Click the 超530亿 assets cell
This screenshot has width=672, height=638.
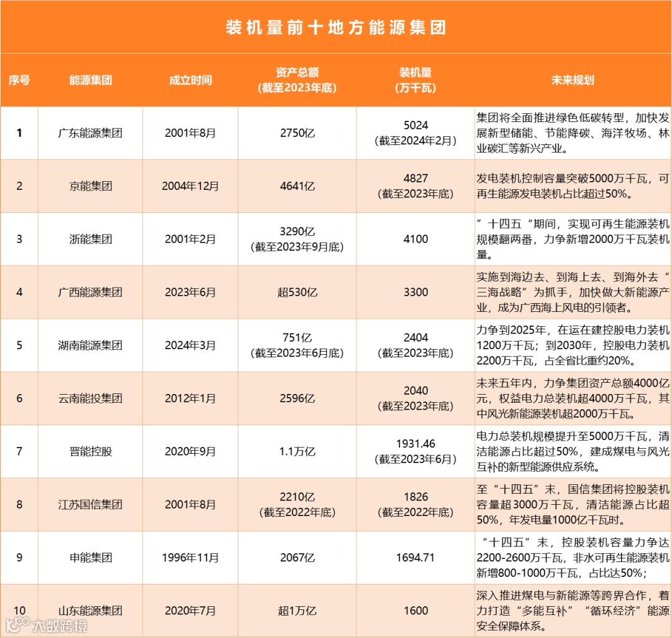[x=297, y=293]
